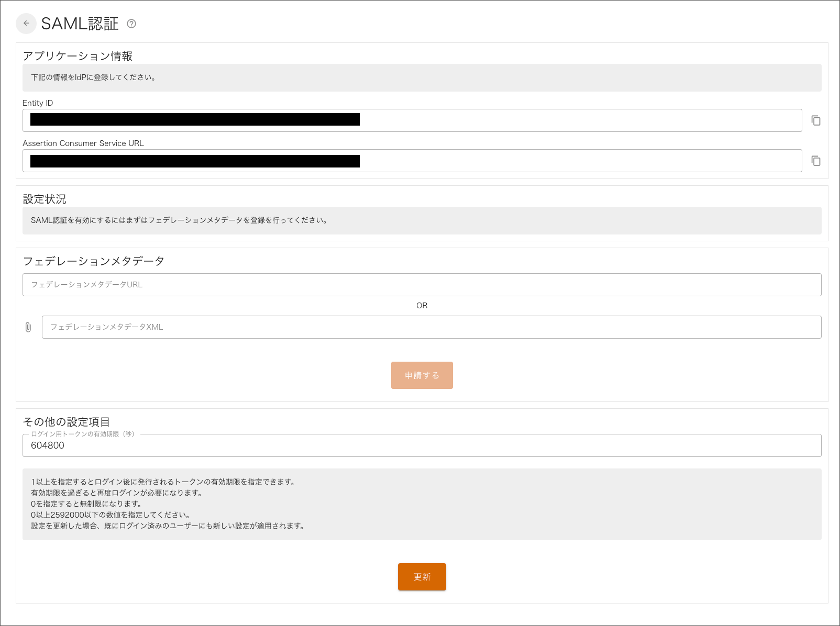Return to previous page via circular back button
Image resolution: width=840 pixels, height=626 pixels.
(26, 24)
